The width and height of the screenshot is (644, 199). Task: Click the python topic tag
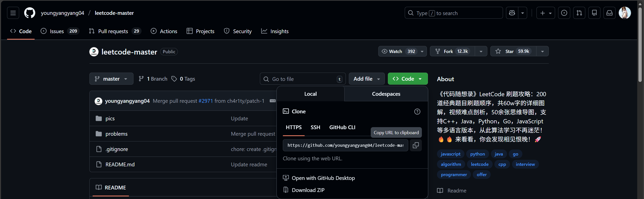pyautogui.click(x=478, y=154)
